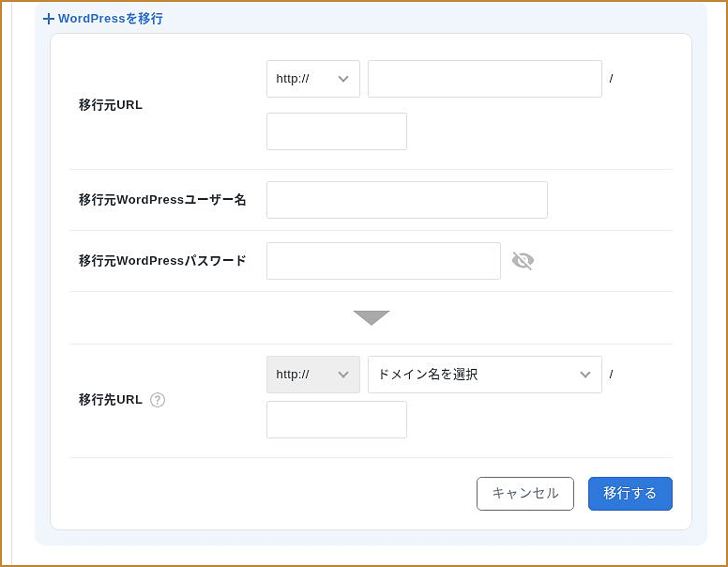
Task: Click the WordPressを移行 heading link
Action: tap(111, 19)
